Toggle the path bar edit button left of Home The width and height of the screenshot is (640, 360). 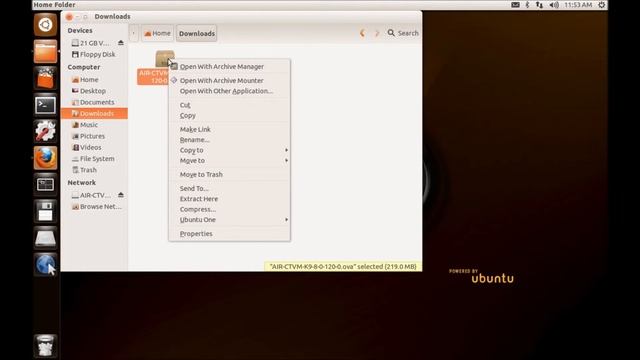click(x=134, y=33)
